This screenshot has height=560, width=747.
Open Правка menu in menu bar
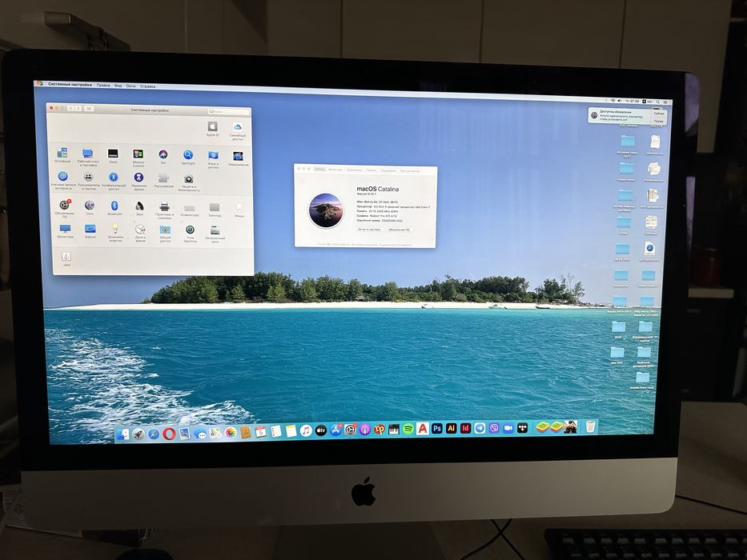(103, 85)
